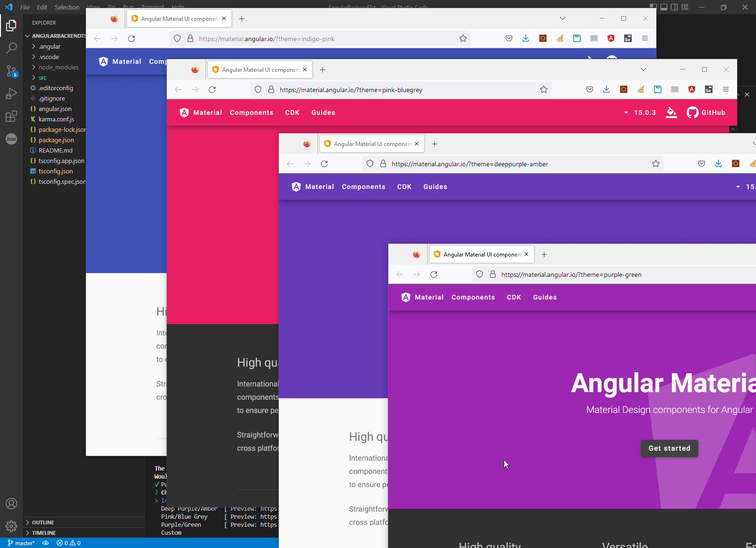756x548 pixels.
Task: Open the GitHub link in the navbar
Action: pos(706,112)
